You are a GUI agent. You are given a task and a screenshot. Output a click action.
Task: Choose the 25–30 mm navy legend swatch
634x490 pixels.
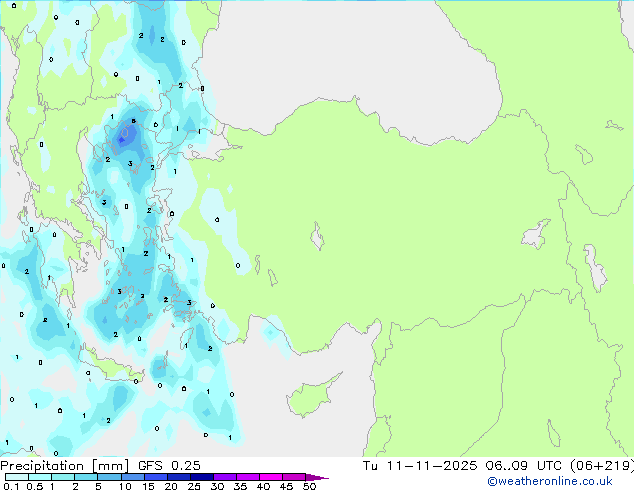point(201,477)
